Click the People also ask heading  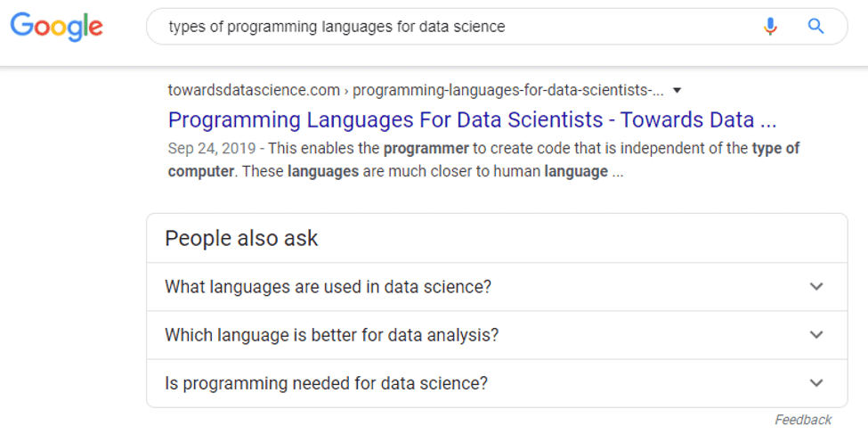click(241, 238)
